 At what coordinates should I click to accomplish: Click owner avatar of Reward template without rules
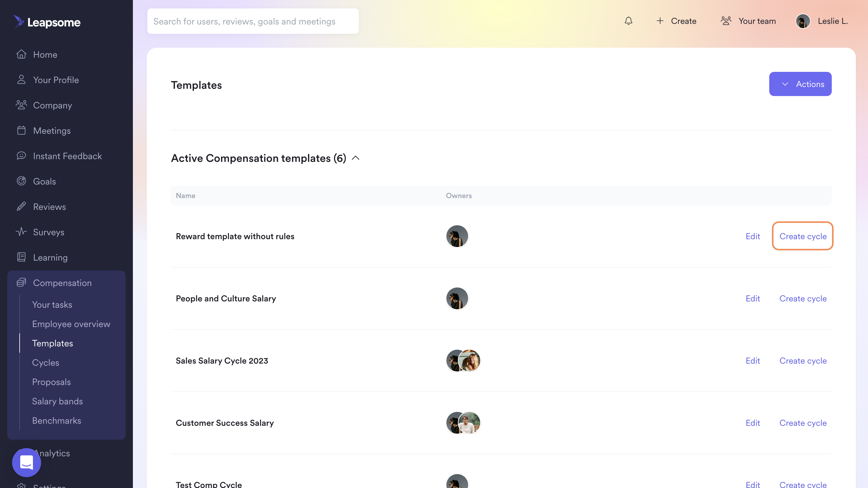457,236
